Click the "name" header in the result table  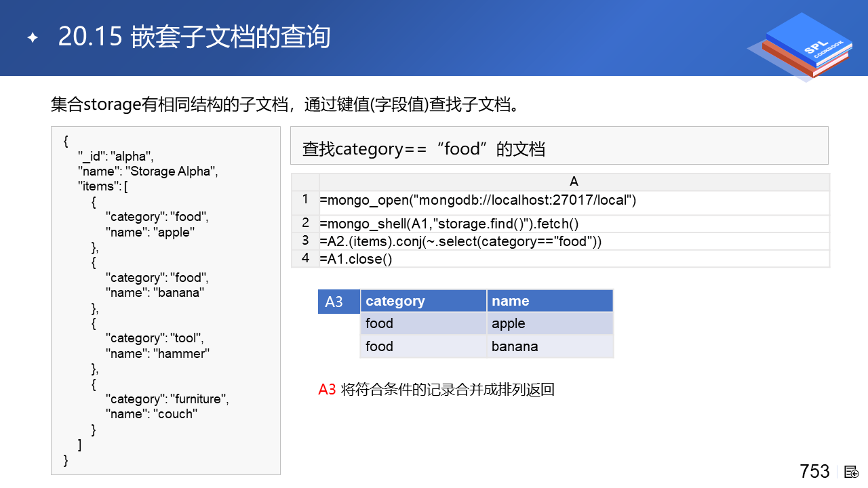550,301
